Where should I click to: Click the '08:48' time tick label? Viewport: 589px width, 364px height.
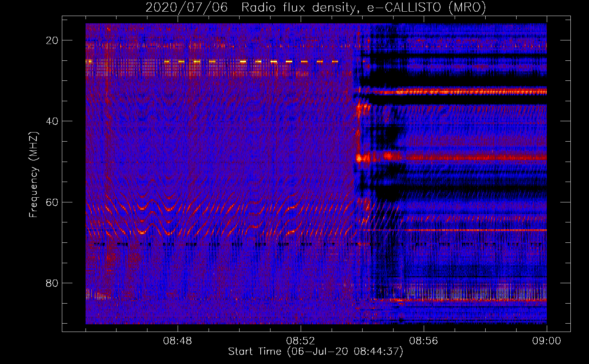(178, 341)
